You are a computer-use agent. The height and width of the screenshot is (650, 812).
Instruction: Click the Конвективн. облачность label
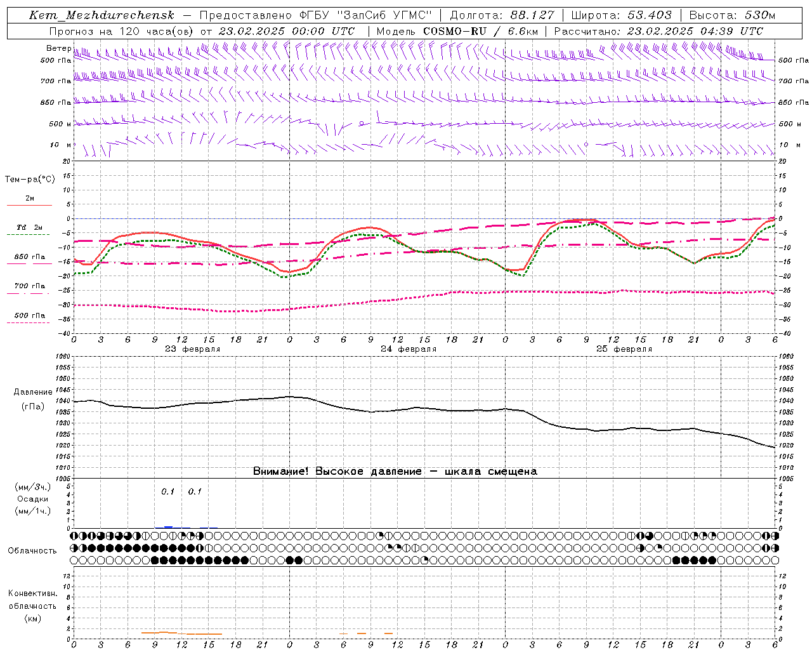[x=32, y=600]
